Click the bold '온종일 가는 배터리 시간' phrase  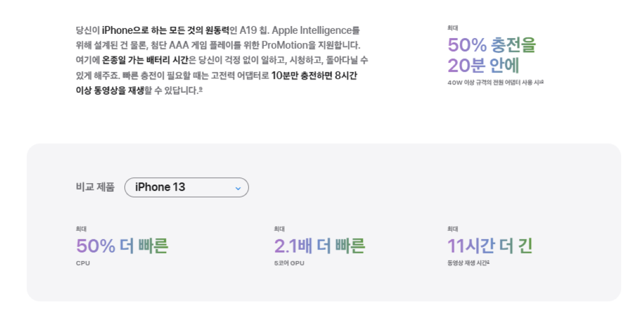point(145,60)
